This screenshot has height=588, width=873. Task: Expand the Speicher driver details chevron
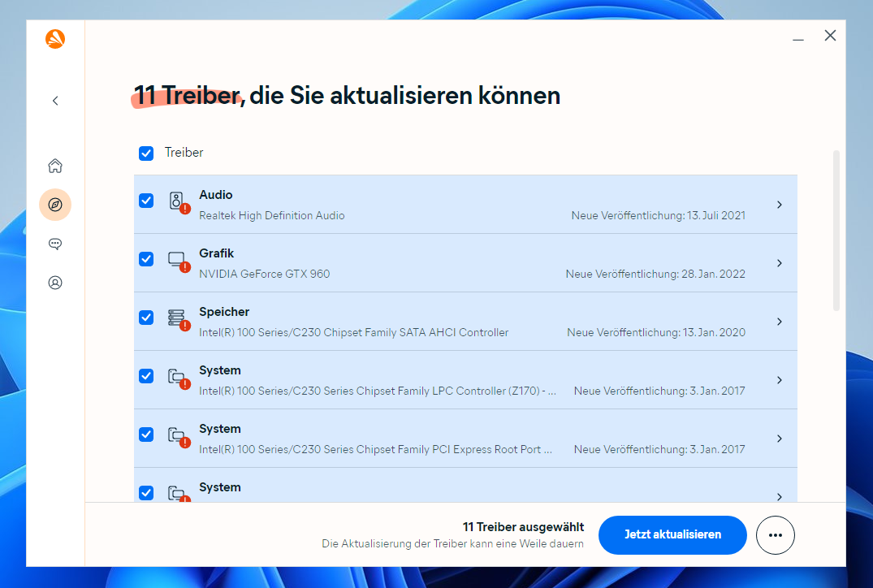click(x=780, y=322)
